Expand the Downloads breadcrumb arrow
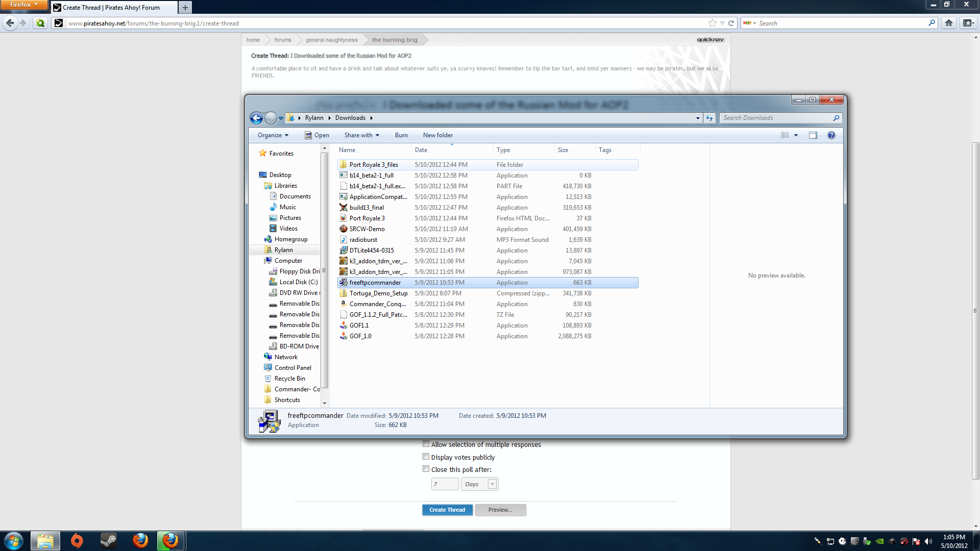Screen dimensions: 980x551 [372, 118]
